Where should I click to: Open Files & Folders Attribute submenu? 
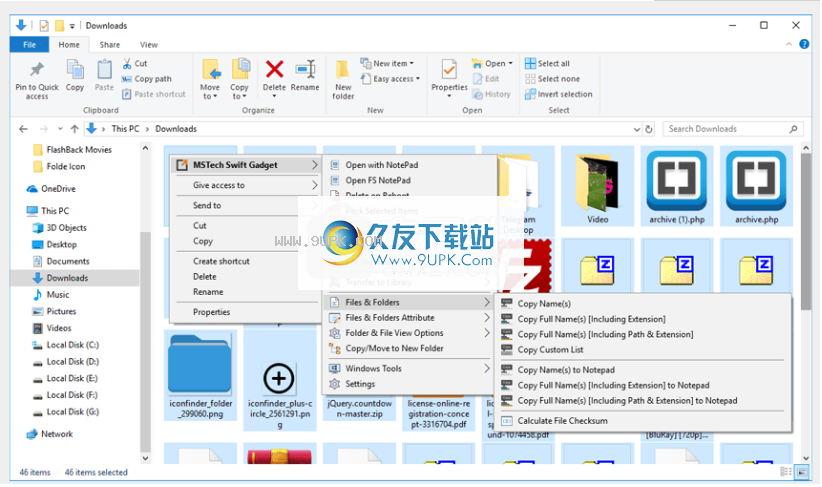click(x=409, y=318)
